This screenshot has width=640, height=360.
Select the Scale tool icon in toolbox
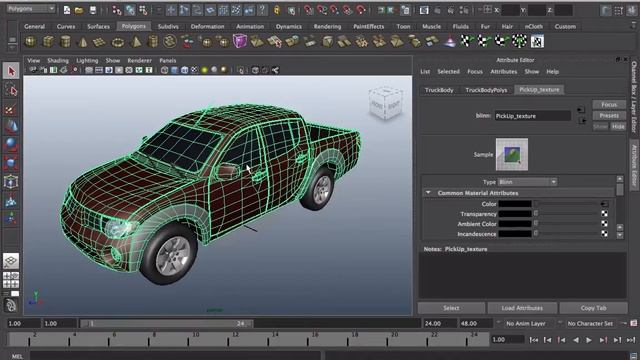click(x=11, y=163)
